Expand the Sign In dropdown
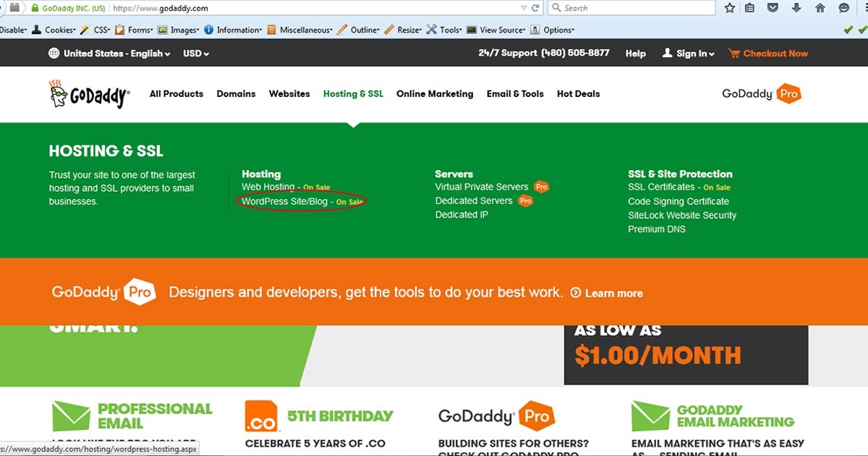Image resolution: width=868 pixels, height=456 pixels. (689, 54)
